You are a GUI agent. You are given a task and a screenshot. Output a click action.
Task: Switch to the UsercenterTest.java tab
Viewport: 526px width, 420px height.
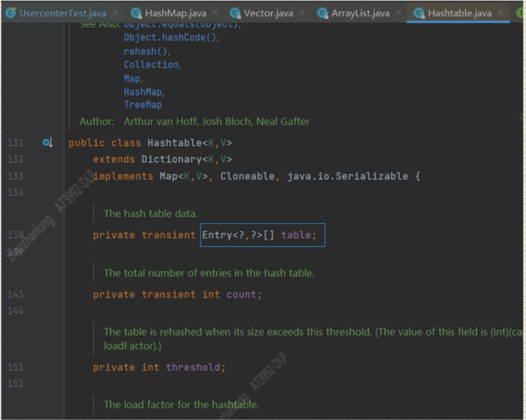tap(63, 13)
